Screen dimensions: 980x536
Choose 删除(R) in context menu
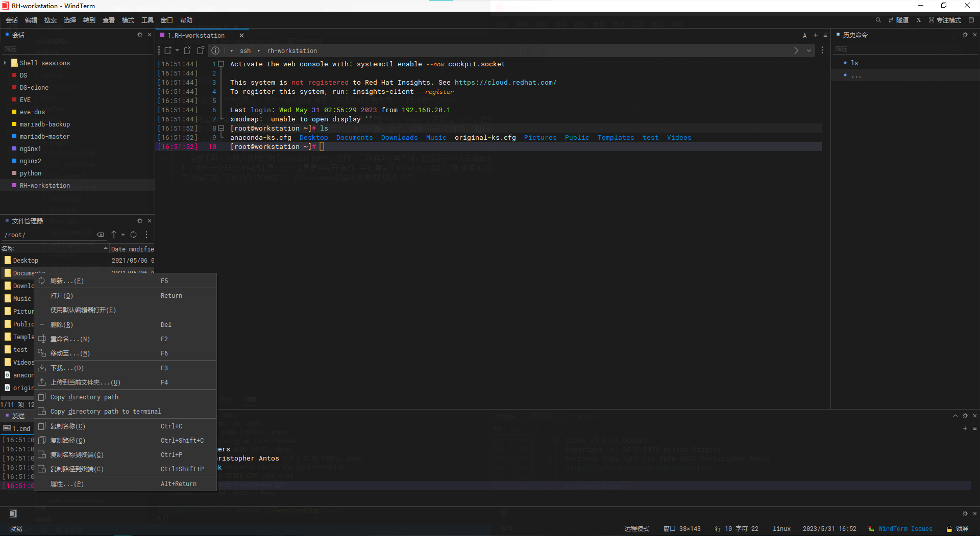pyautogui.click(x=126, y=325)
